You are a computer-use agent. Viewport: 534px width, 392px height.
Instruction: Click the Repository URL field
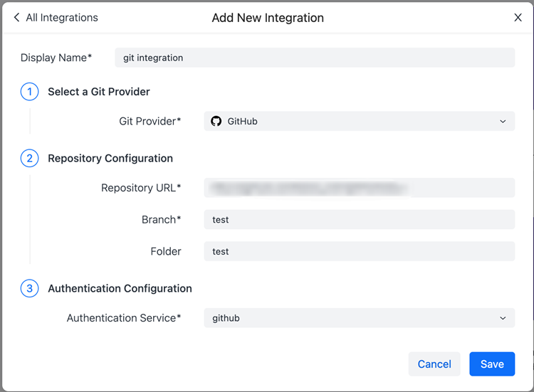click(x=359, y=188)
